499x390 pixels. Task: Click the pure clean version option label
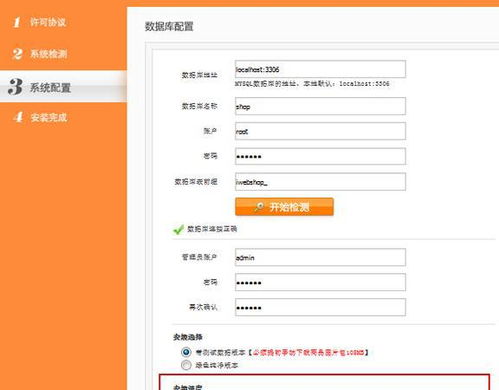coord(217,365)
